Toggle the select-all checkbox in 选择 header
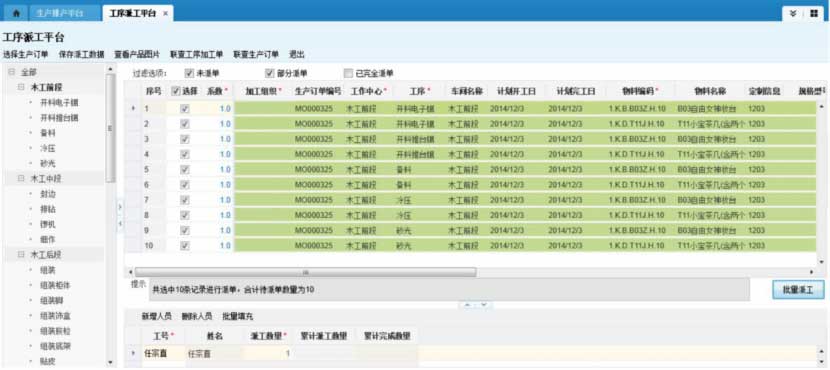The image size is (830, 370). pyautogui.click(x=176, y=91)
